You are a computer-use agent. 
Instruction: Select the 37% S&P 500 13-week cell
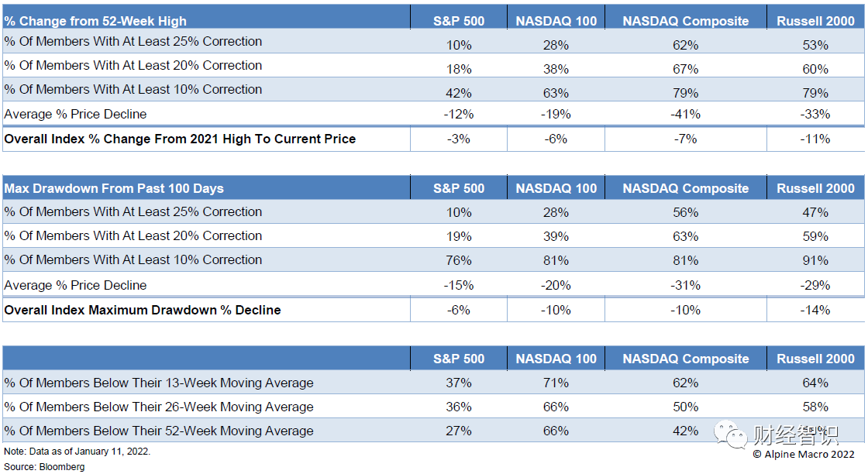click(459, 383)
